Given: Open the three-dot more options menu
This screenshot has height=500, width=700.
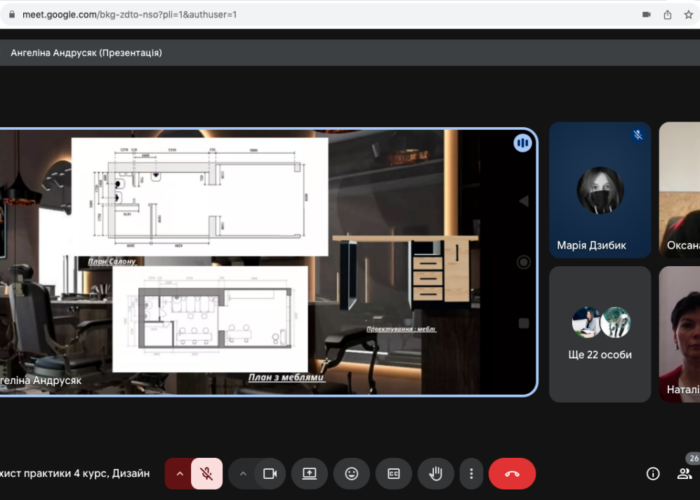Looking at the screenshot, I should (x=470, y=473).
